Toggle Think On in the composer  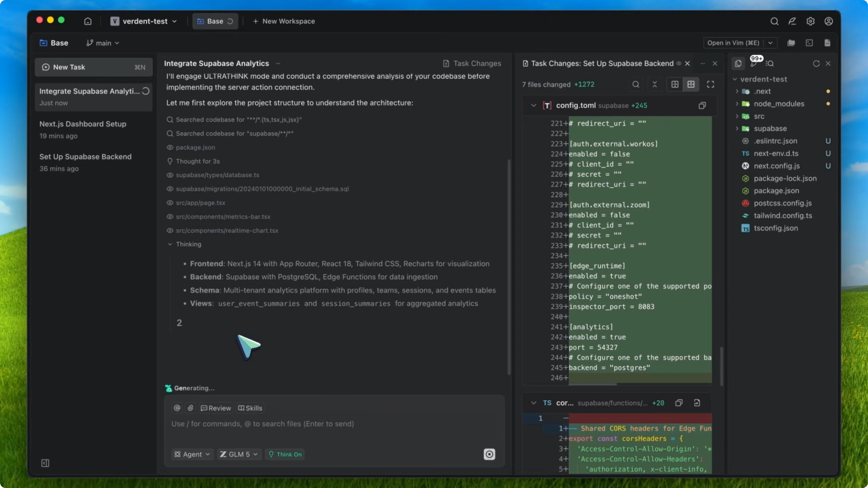point(285,454)
